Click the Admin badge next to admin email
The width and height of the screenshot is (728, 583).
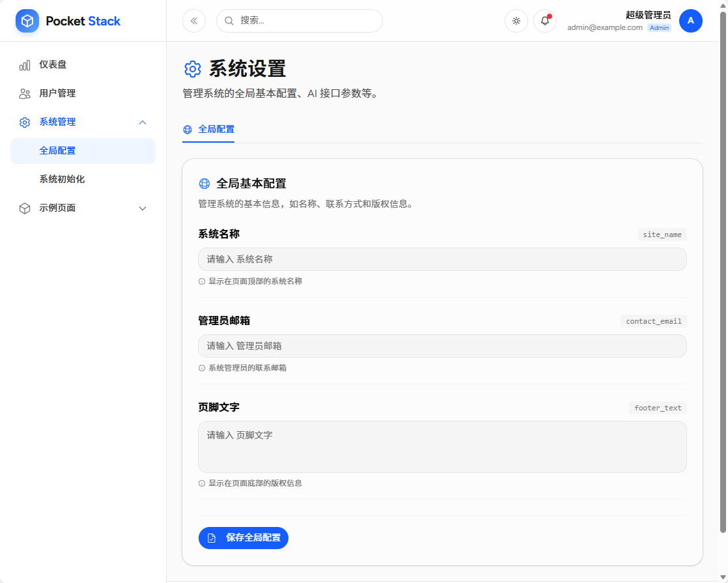658,27
